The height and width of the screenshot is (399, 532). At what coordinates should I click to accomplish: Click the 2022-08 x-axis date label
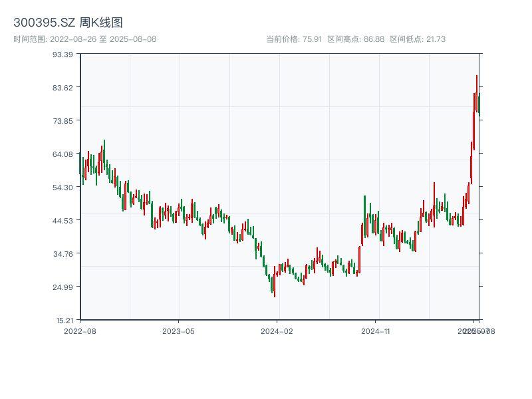[80, 331]
